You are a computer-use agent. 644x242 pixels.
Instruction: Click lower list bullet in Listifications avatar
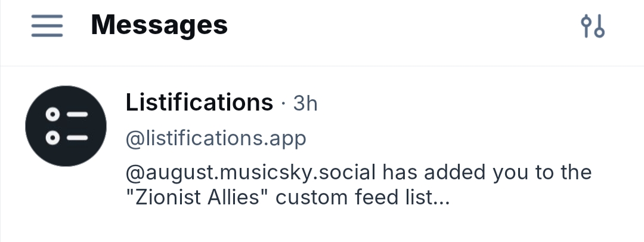54,138
